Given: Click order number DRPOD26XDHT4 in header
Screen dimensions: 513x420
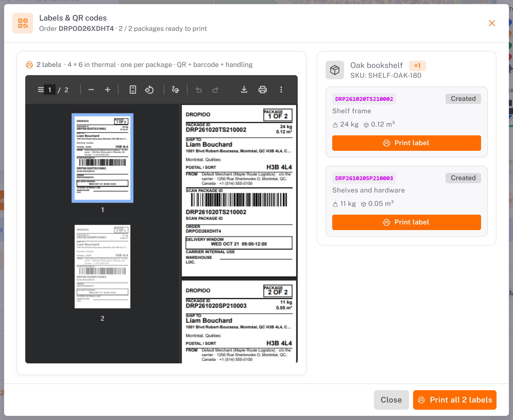Looking at the screenshot, I should point(86,29).
